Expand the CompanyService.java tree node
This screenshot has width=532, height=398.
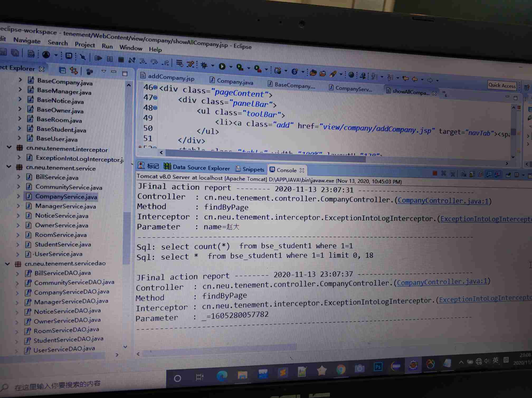tap(18, 196)
